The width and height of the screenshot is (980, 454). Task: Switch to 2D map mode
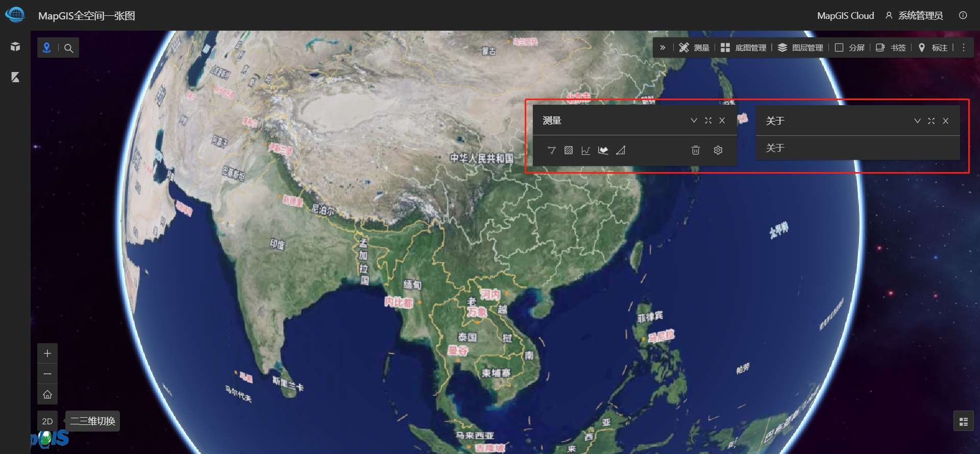point(47,421)
